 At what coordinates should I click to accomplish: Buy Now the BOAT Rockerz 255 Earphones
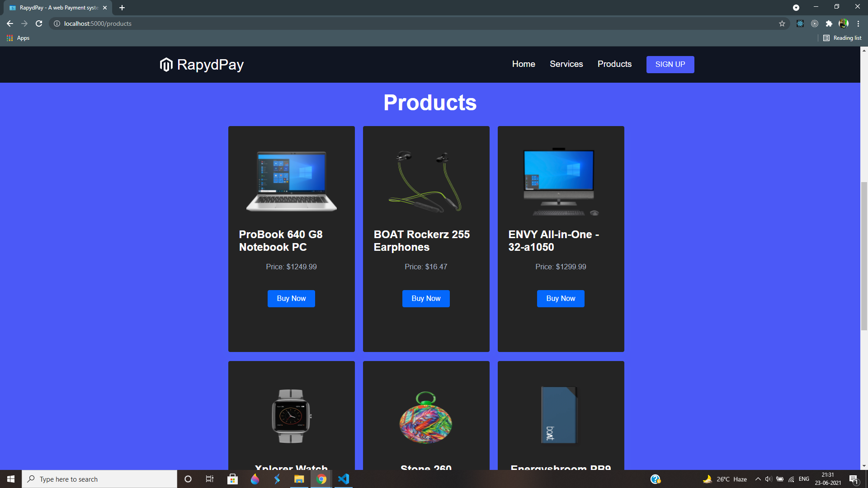426,298
